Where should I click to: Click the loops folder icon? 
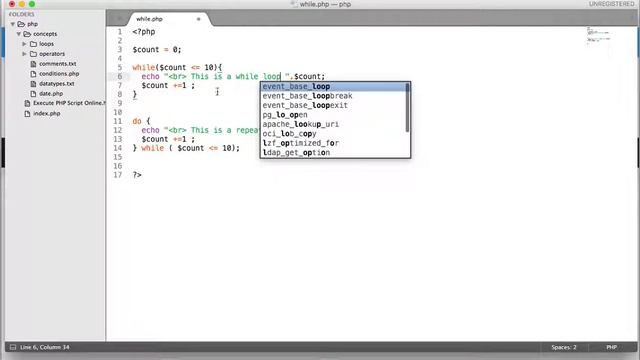coord(33,44)
